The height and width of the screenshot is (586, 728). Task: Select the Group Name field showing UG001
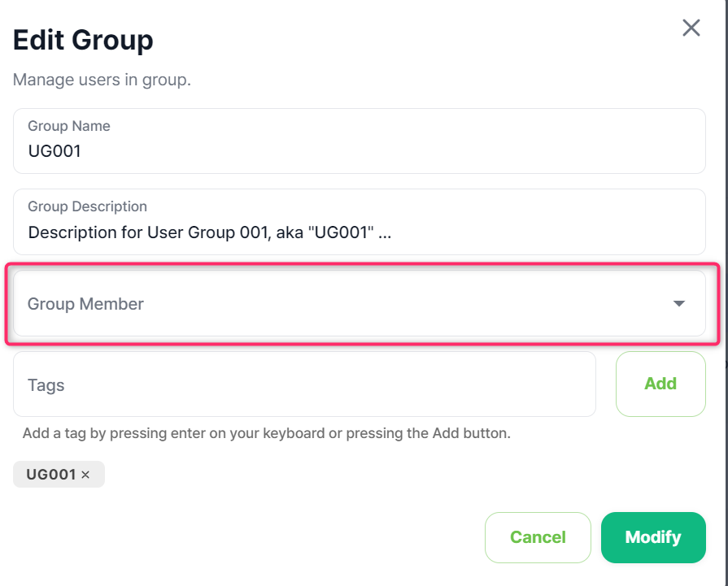click(x=358, y=151)
